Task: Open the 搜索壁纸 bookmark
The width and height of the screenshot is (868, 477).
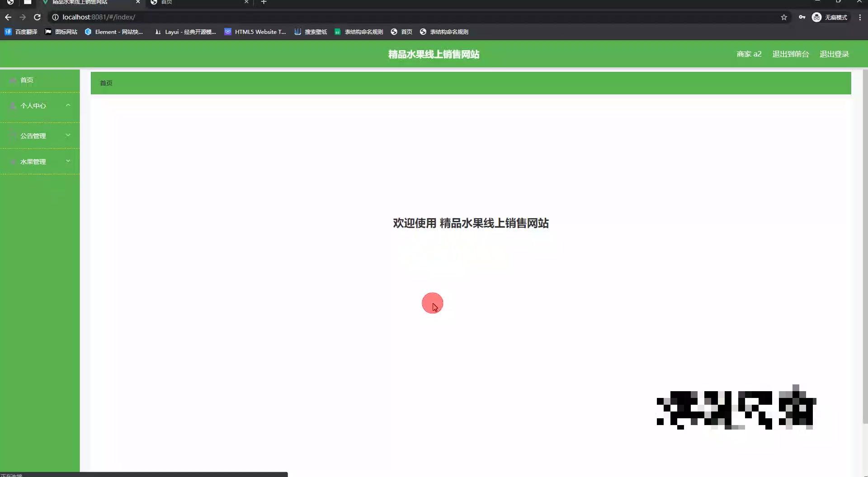Action: coord(311,32)
